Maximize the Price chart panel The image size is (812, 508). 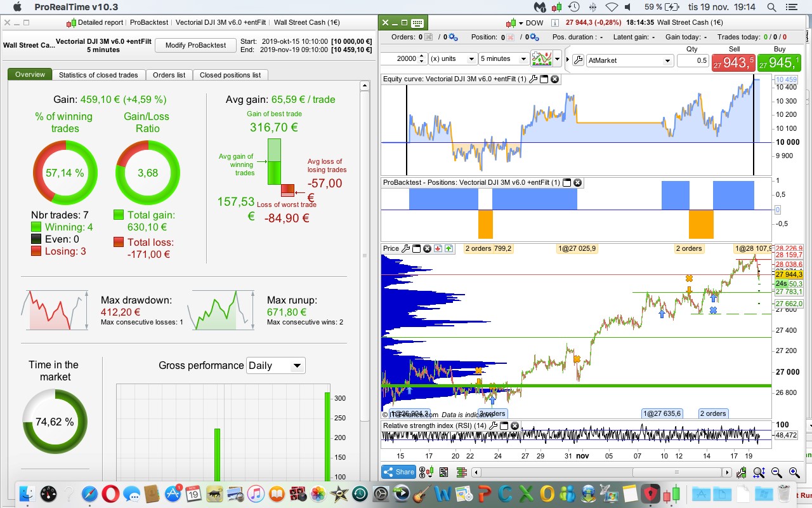417,248
